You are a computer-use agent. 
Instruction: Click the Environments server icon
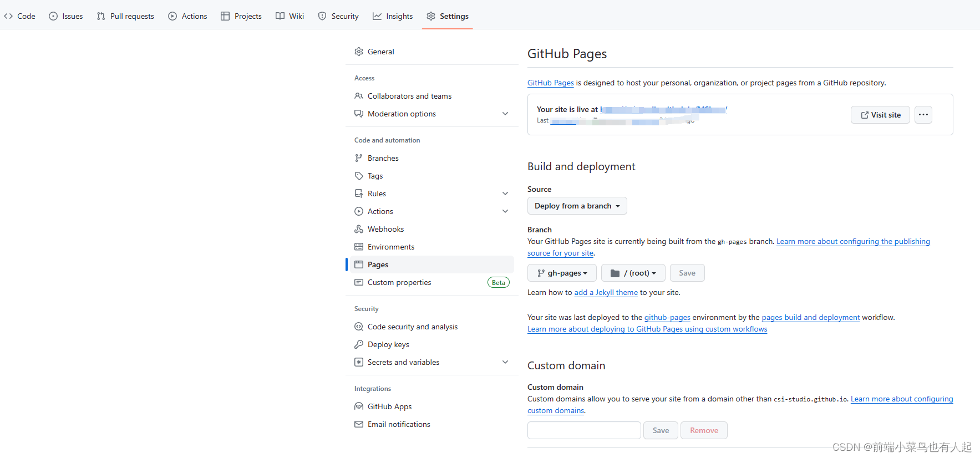(359, 247)
